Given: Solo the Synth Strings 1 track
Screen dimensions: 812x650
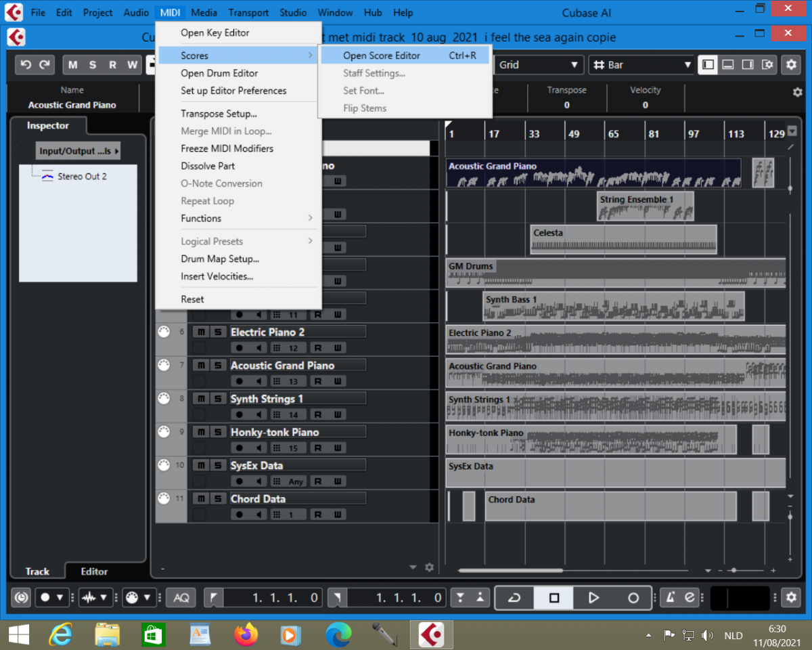Looking at the screenshot, I should point(217,399).
